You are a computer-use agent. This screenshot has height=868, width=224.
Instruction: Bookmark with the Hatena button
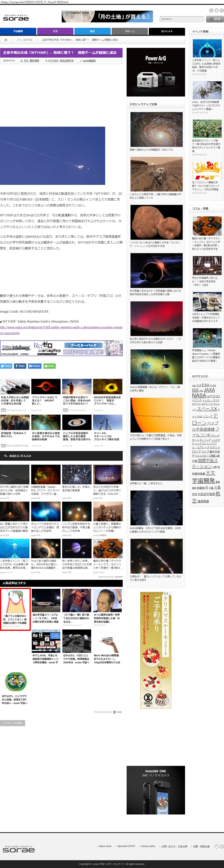tap(34, 366)
